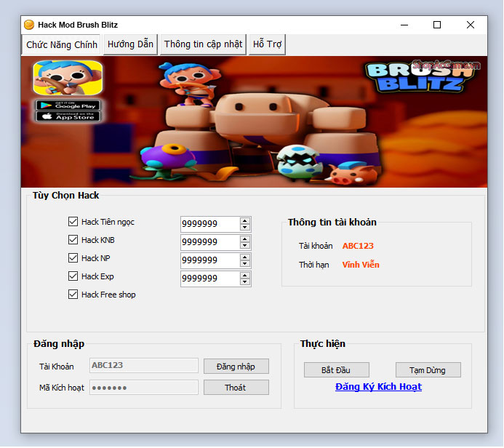Image resolution: width=504 pixels, height=448 pixels.
Task: Minimize the Hack Mod Brush Blitz window
Action: pyautogui.click(x=404, y=25)
